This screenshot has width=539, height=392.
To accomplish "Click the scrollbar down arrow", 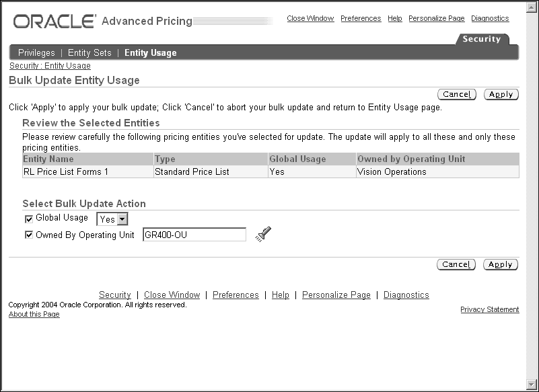I will pyautogui.click(x=532, y=384).
